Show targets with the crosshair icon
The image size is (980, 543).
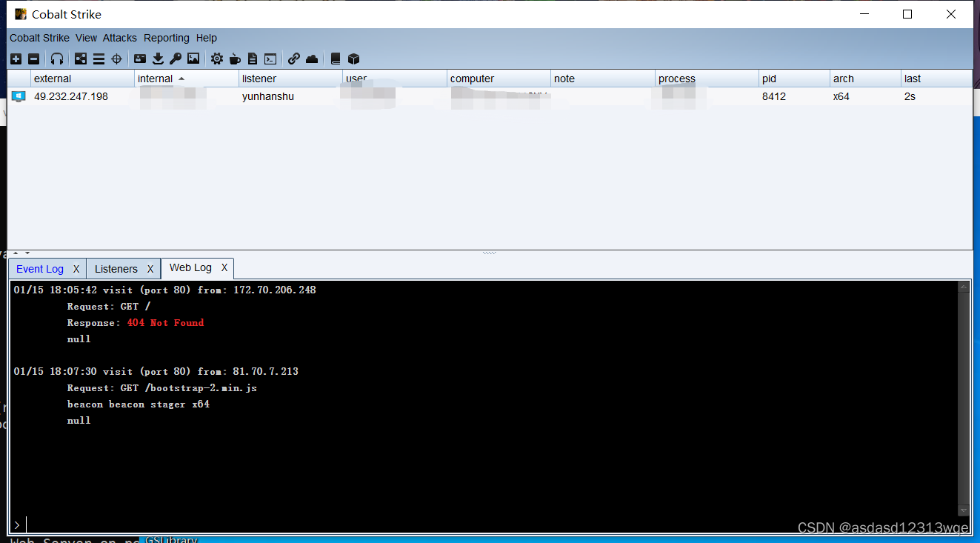click(x=116, y=59)
